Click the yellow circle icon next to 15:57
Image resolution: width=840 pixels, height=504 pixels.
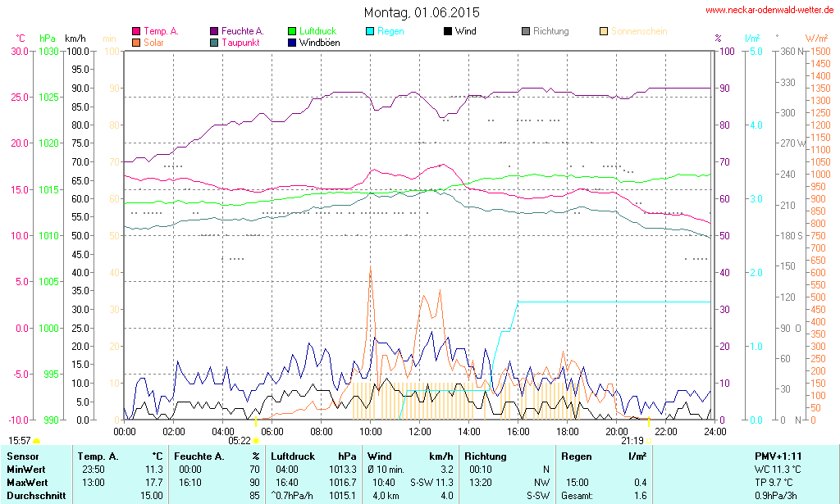click(36, 442)
